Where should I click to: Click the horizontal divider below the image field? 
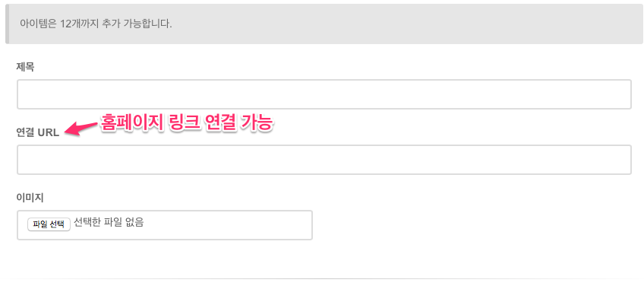click(x=322, y=278)
